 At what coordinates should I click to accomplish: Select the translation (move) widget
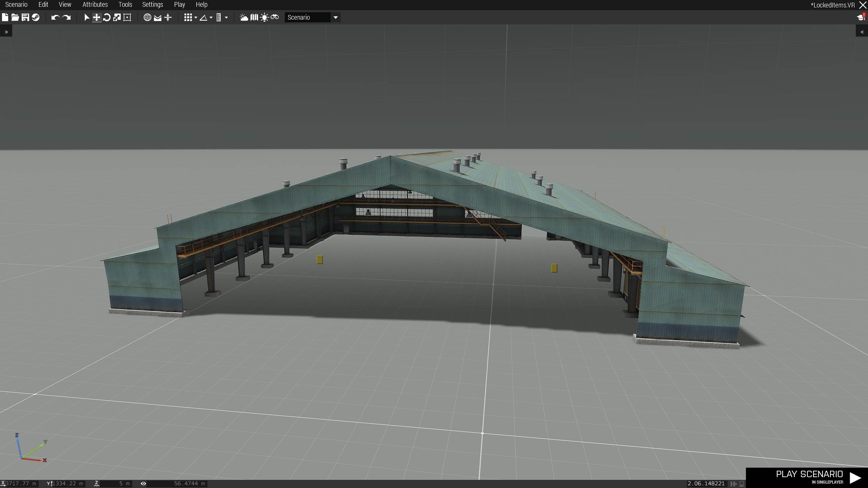tap(97, 17)
